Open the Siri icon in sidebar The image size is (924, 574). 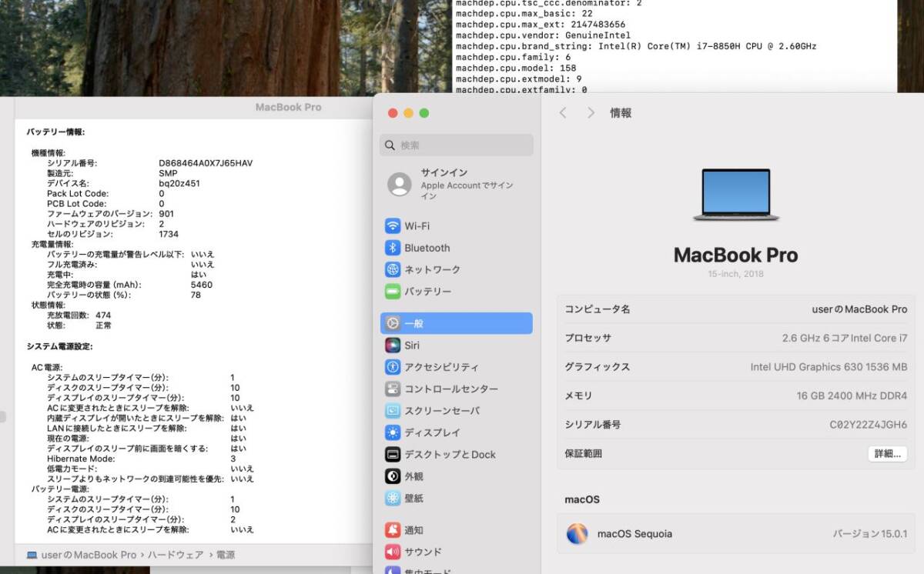point(393,345)
